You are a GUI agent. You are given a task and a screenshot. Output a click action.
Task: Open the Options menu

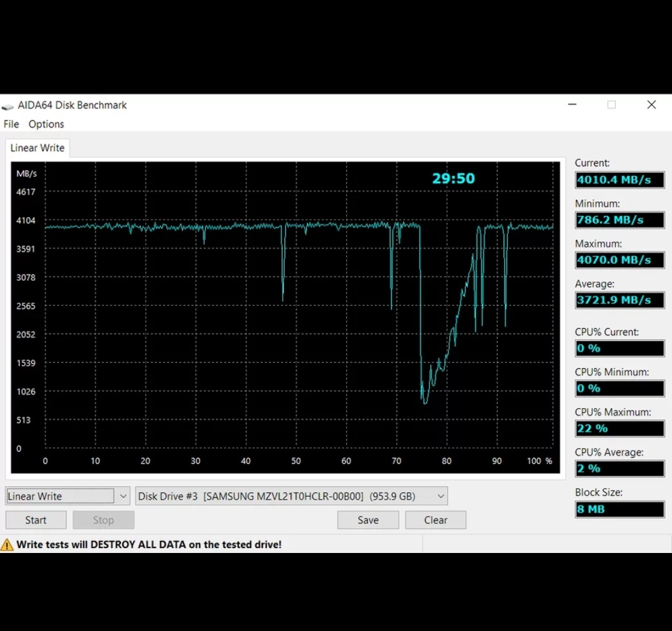coord(46,124)
